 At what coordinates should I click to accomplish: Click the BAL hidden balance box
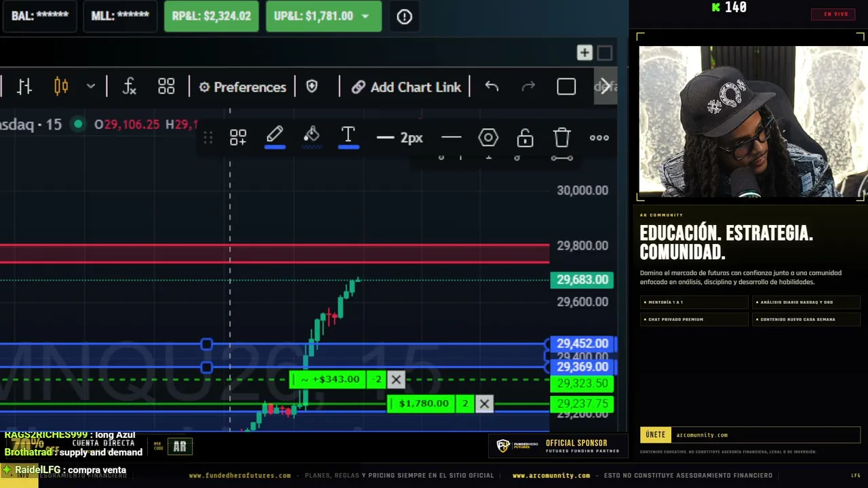pos(39,16)
